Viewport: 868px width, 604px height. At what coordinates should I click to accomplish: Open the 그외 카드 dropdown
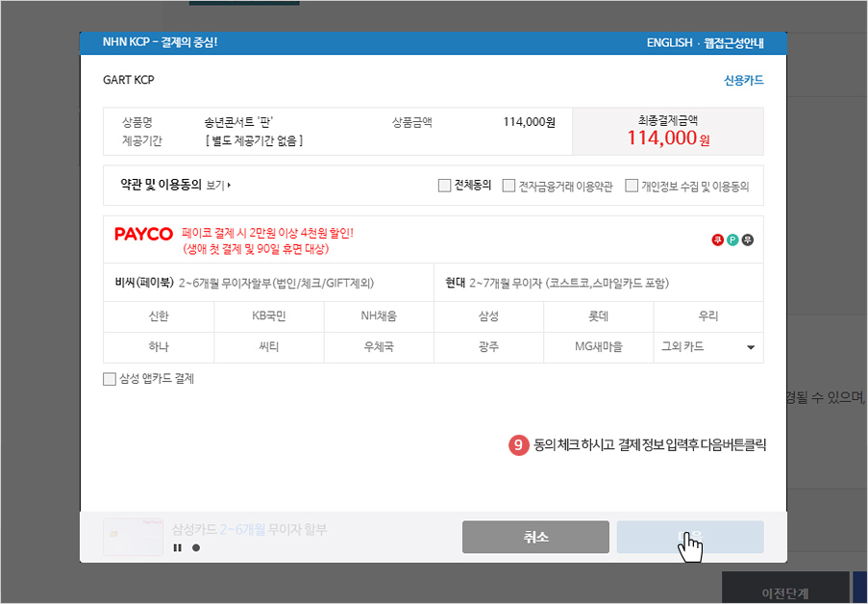(x=707, y=347)
